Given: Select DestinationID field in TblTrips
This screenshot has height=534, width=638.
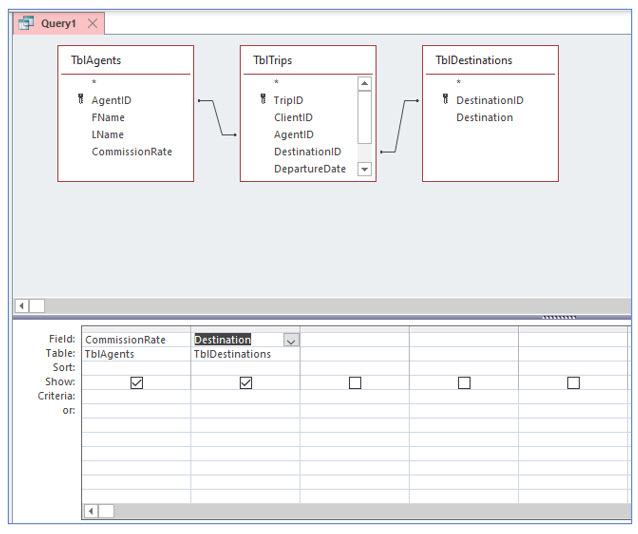Looking at the screenshot, I should click(308, 152).
